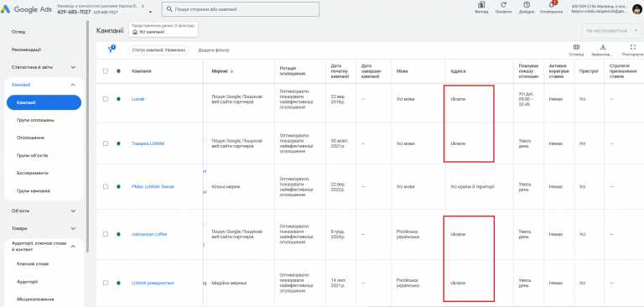Click Усі країни й території cell

pos(472,186)
